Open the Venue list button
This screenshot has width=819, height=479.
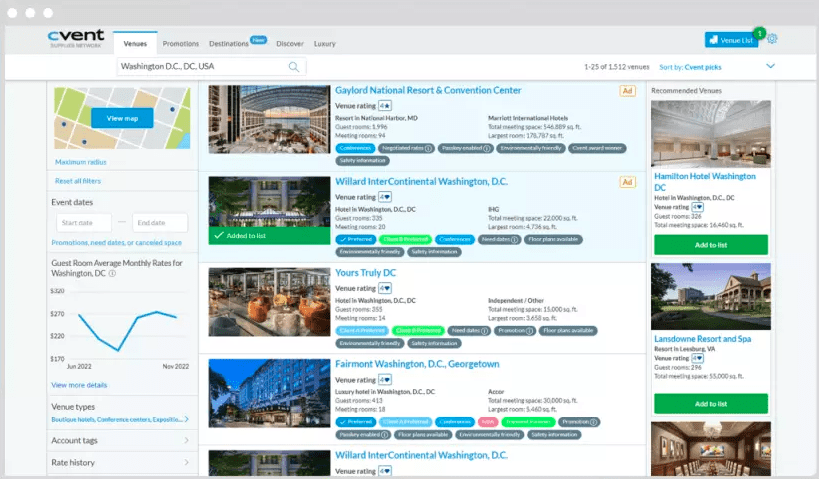[731, 40]
